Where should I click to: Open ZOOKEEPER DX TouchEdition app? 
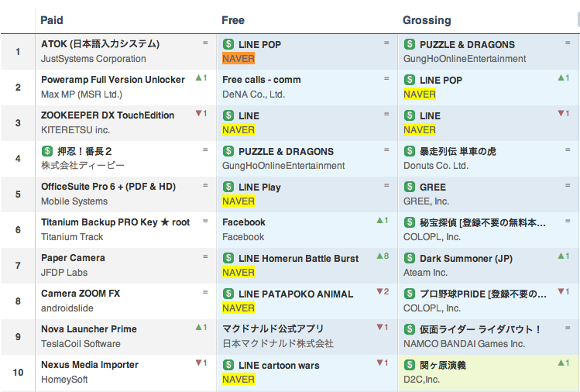108,115
